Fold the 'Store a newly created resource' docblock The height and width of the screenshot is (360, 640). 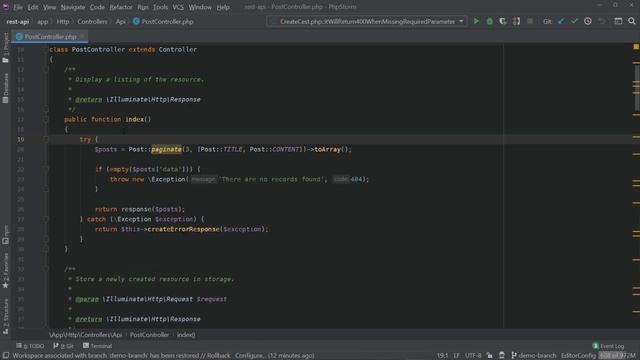click(x=46, y=269)
